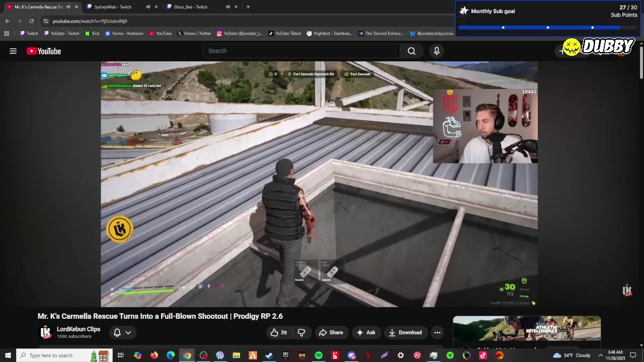Expand the notification preferences chevron
This screenshot has height=362, width=644.
[128, 332]
